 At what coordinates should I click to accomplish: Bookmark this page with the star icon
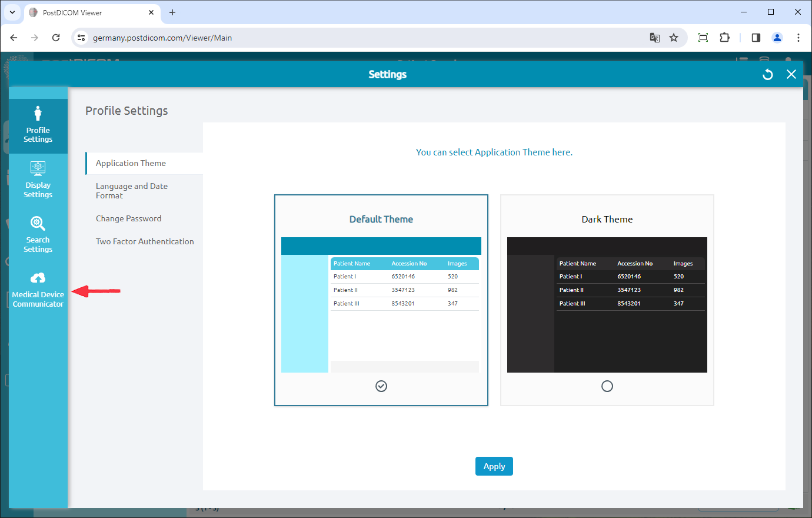pos(674,37)
